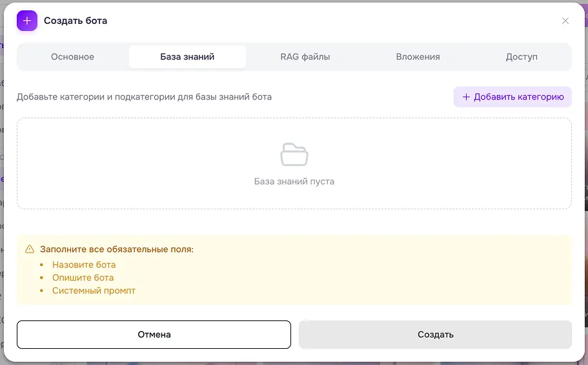Click the Добавить категорию button

click(512, 97)
